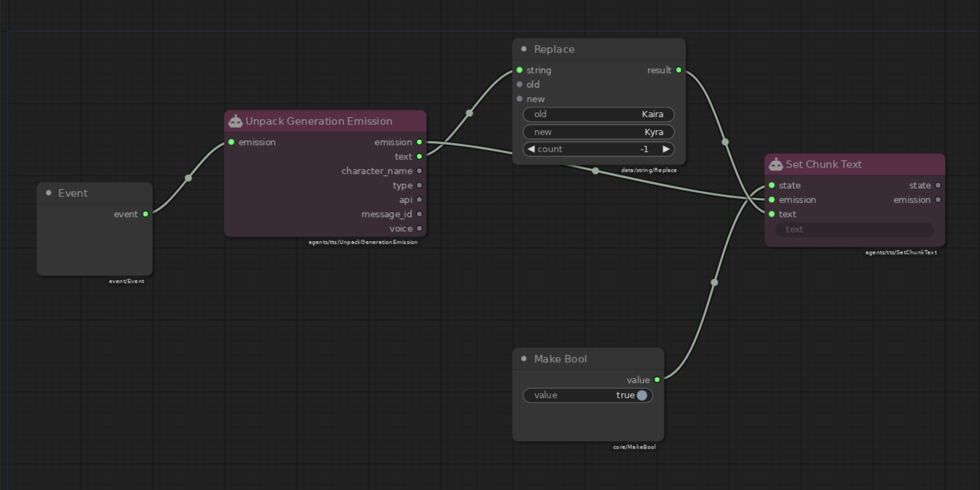The image size is (980, 490).
Task: Click the link midpoint from Replace result
Action: click(x=725, y=142)
